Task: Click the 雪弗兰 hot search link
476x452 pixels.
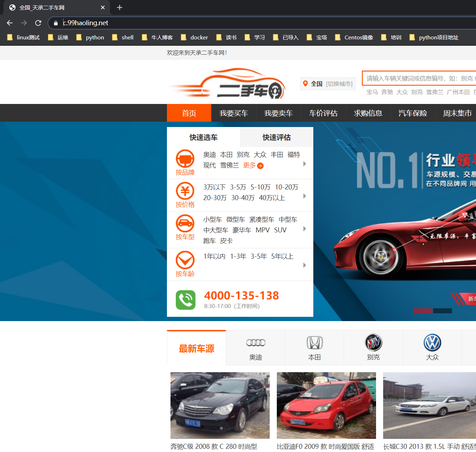Action: [435, 92]
